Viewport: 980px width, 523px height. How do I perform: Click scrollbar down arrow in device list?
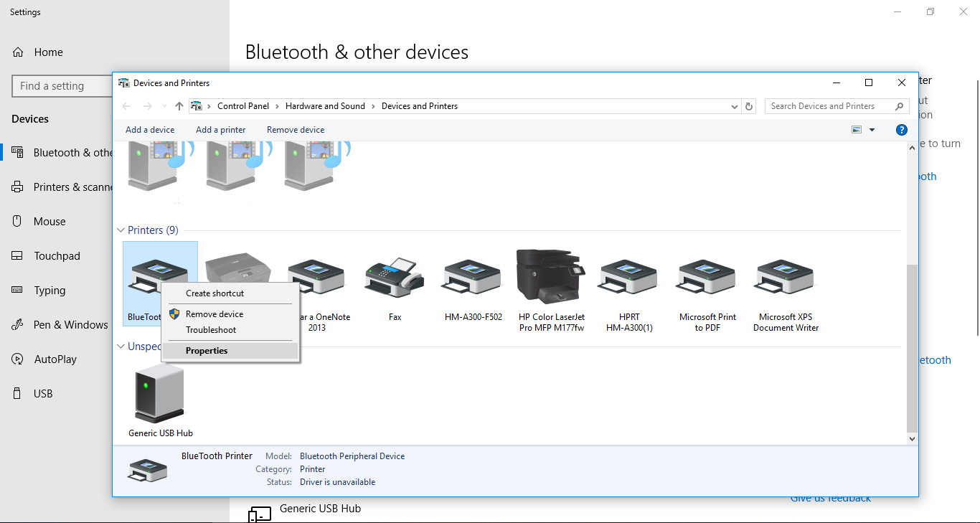[912, 438]
